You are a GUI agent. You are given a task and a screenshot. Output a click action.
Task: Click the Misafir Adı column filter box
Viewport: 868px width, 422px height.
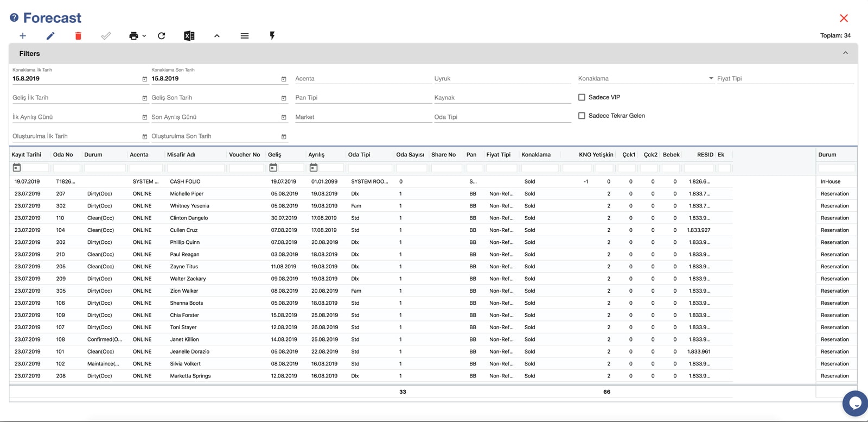(196, 168)
